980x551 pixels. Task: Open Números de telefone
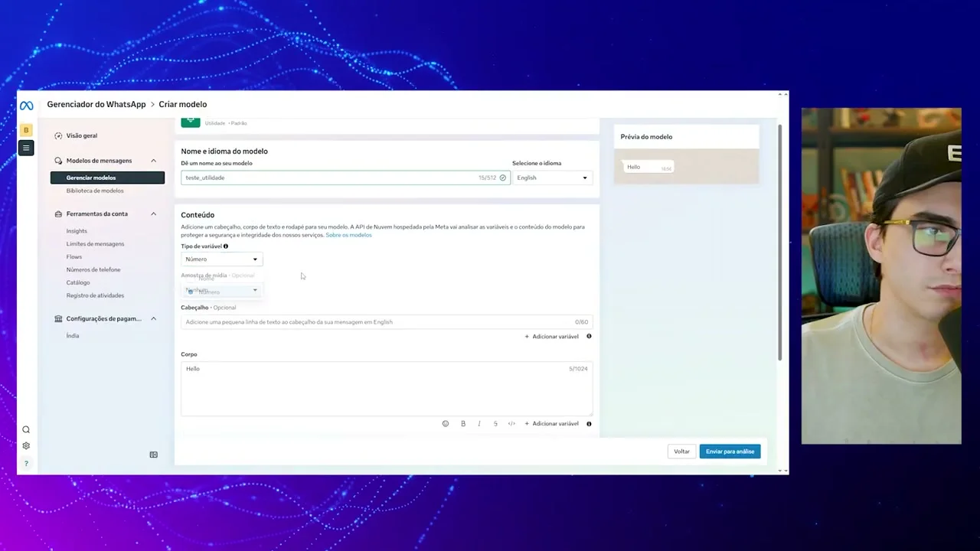click(93, 269)
